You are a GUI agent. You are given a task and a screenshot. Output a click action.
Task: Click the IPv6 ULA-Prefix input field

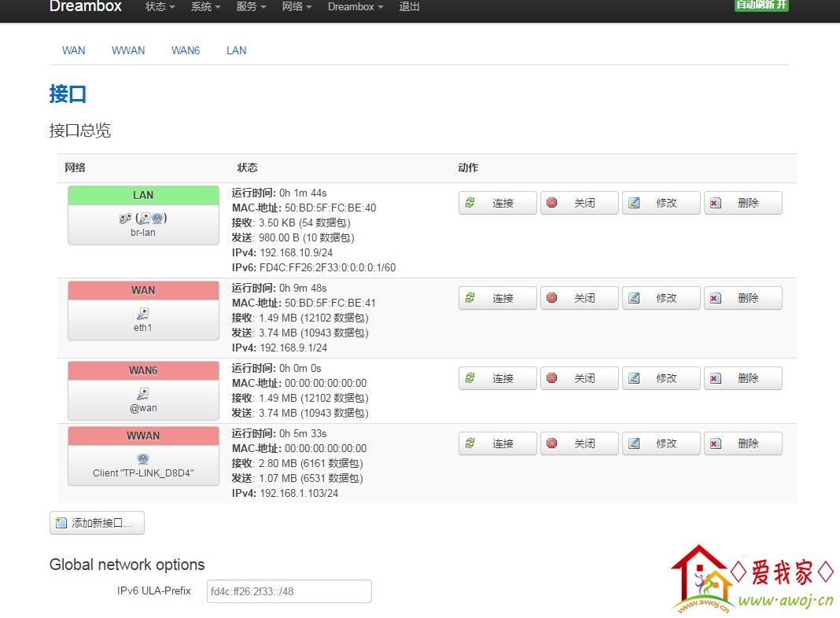point(289,591)
